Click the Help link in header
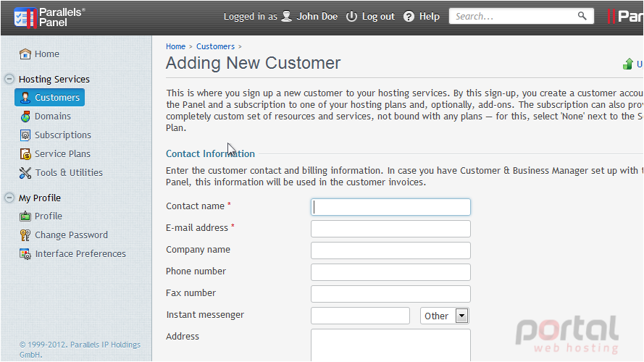This screenshot has width=644, height=362. tap(429, 17)
